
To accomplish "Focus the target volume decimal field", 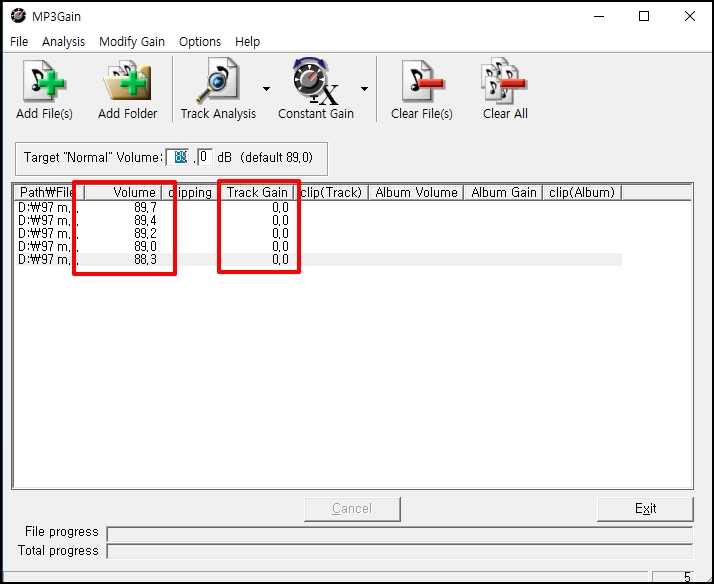I will click(205, 157).
